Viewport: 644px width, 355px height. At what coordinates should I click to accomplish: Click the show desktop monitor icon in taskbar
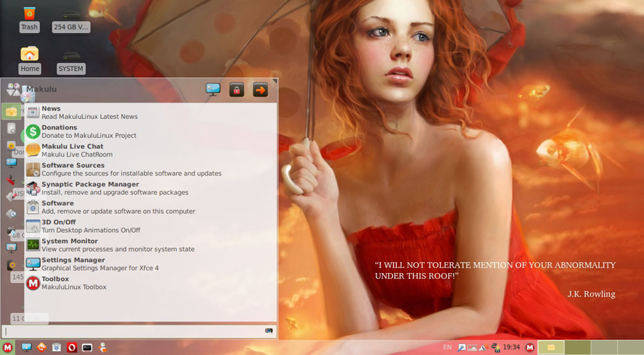click(x=27, y=348)
